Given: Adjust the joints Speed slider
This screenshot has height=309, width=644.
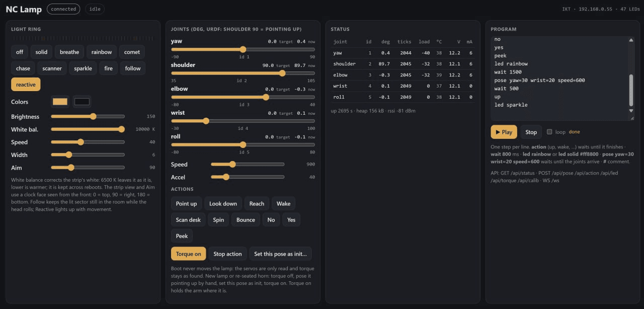Looking at the screenshot, I should pyautogui.click(x=248, y=164).
